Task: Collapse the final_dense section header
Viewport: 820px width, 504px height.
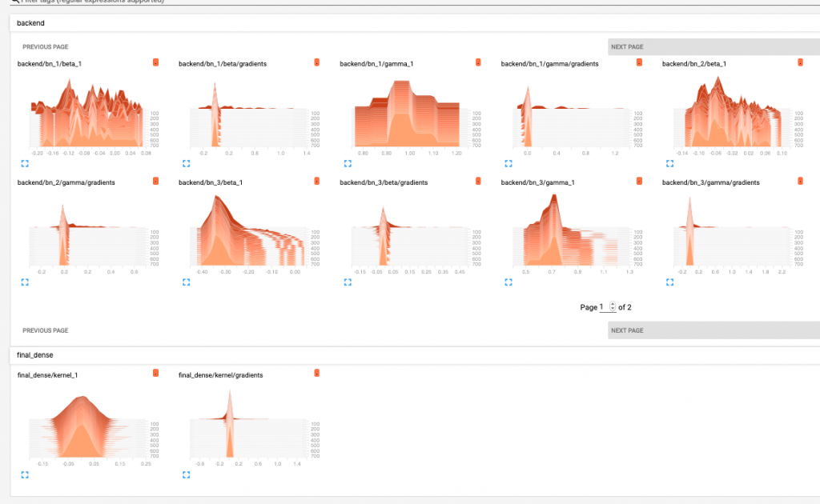Action: click(415, 355)
